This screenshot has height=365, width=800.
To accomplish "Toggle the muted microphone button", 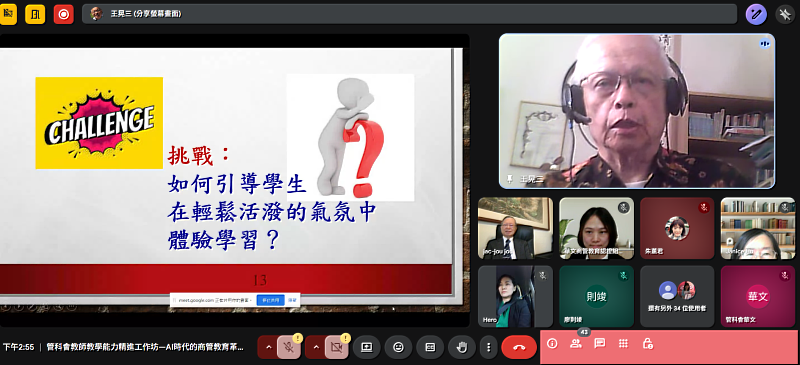I will click(289, 347).
